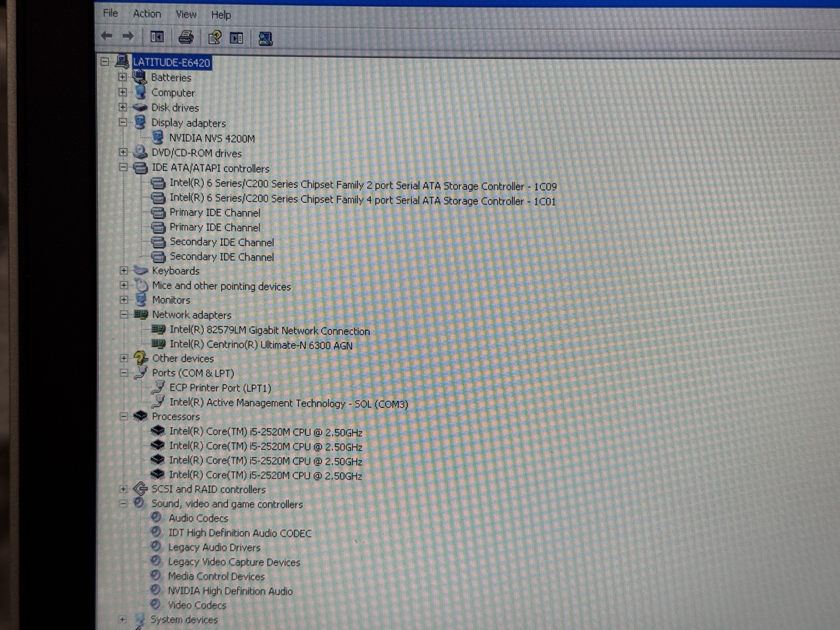Image resolution: width=840 pixels, height=630 pixels.
Task: Select the second Secondary IDE Channel
Action: (222, 257)
